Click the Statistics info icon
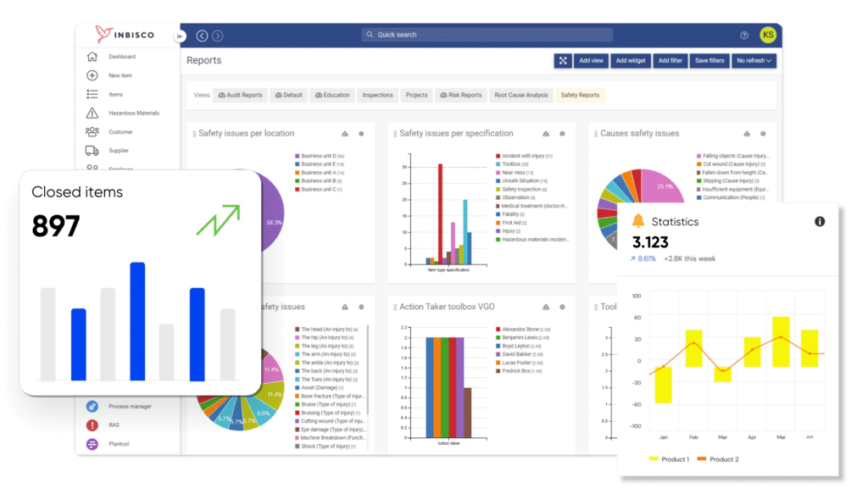The height and width of the screenshot is (488, 868). (x=820, y=221)
